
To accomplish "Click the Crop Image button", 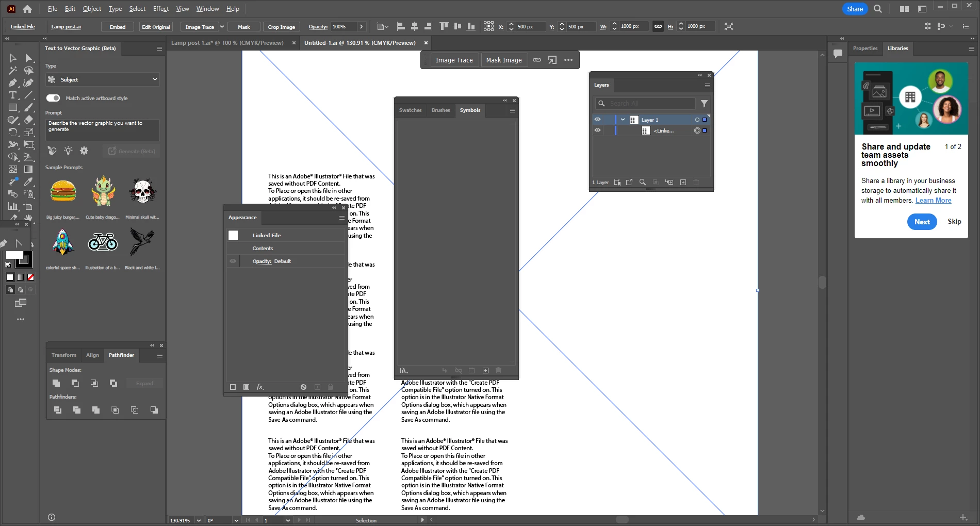I will 281,27.
